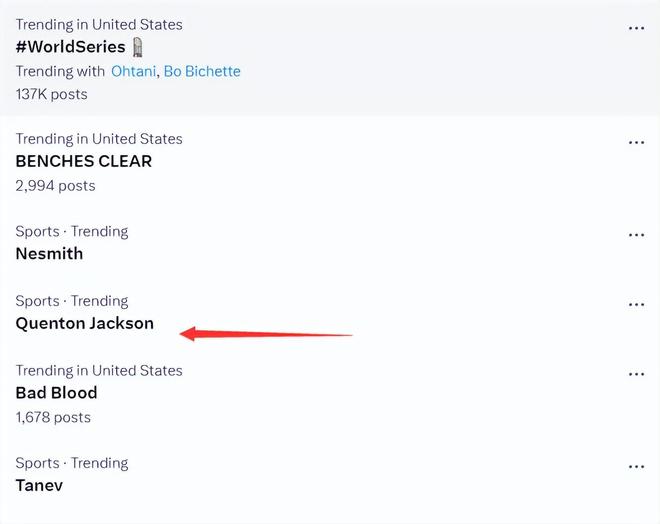This screenshot has width=660, height=524.
Task: Open more options for BENCHES CLEAR trend
Action: click(636, 143)
